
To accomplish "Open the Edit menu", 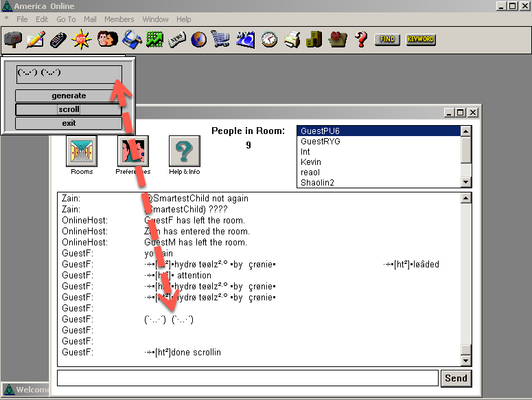I will pyautogui.click(x=42, y=19).
